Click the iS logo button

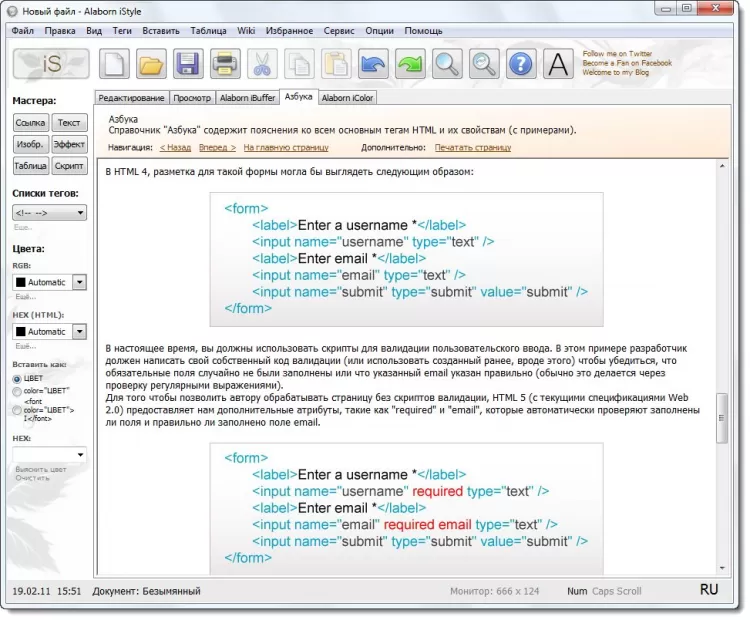click(51, 64)
